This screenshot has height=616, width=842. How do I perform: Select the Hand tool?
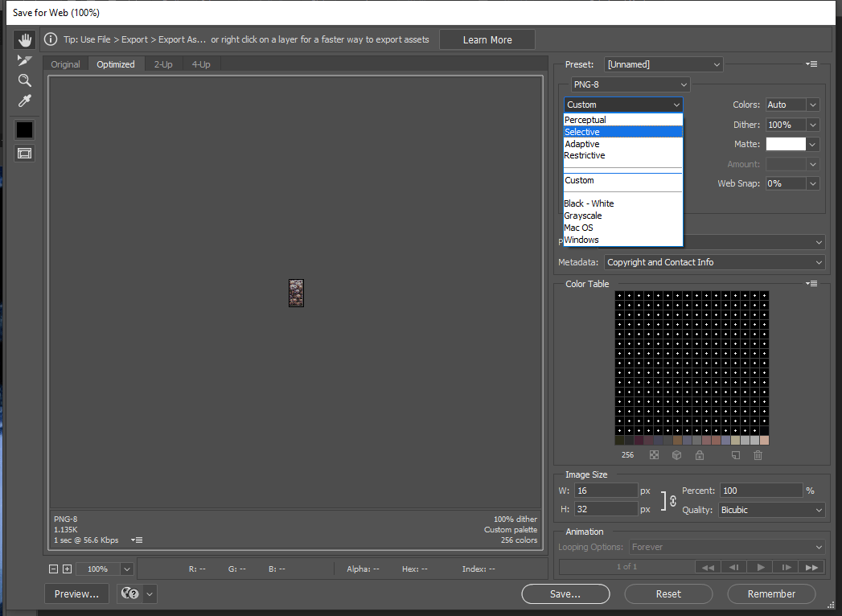pyautogui.click(x=25, y=39)
